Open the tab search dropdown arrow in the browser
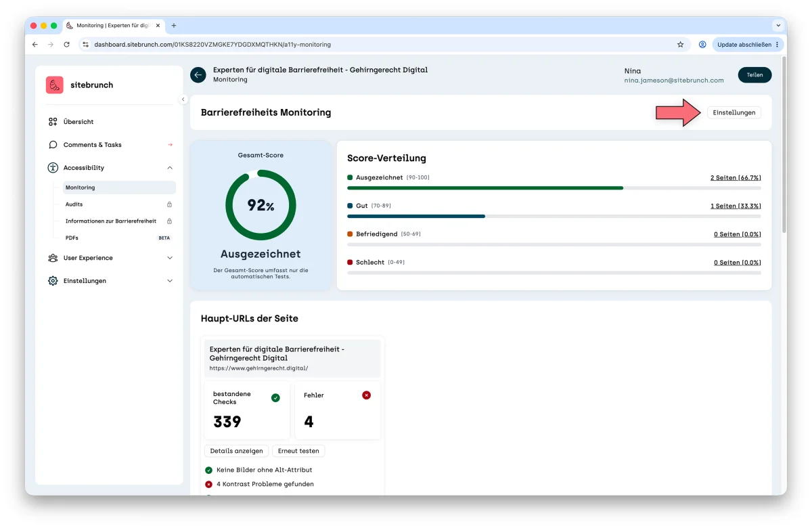The width and height of the screenshot is (812, 528). pos(777,26)
